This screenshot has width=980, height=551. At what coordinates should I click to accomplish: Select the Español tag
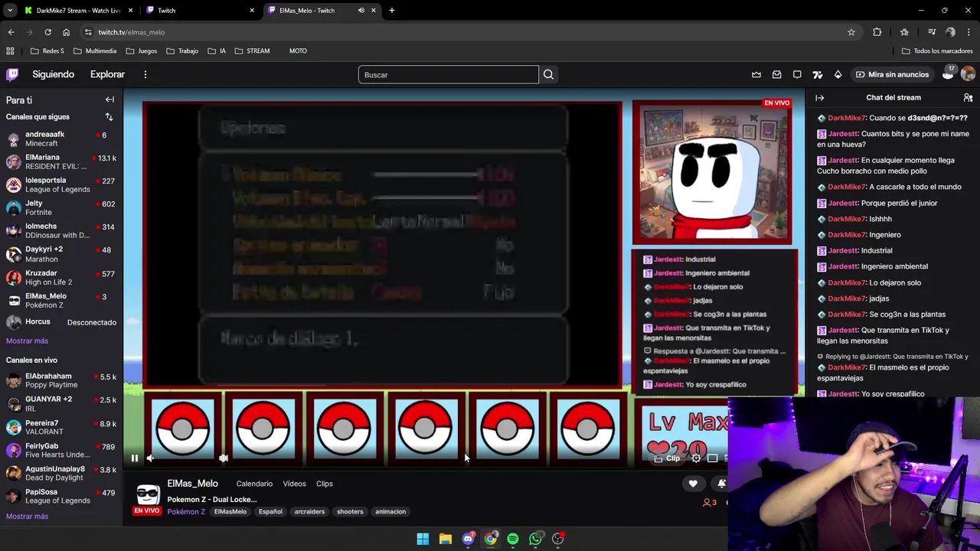(270, 512)
